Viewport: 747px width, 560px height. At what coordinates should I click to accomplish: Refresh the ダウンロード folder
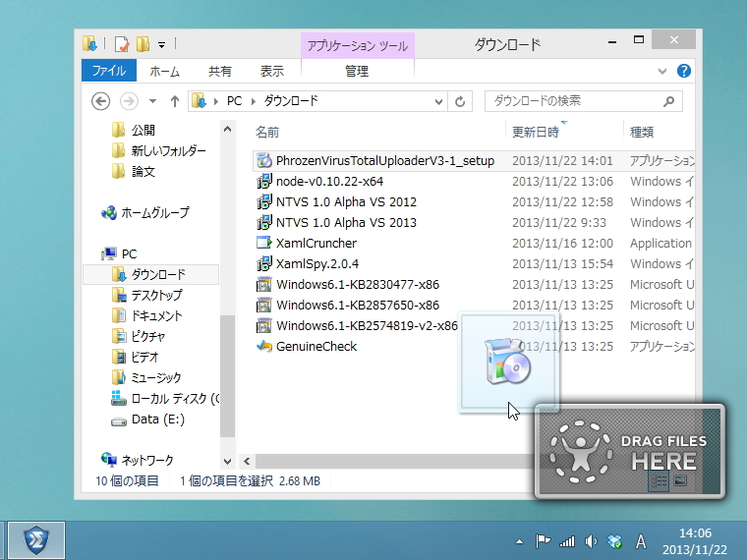point(460,101)
